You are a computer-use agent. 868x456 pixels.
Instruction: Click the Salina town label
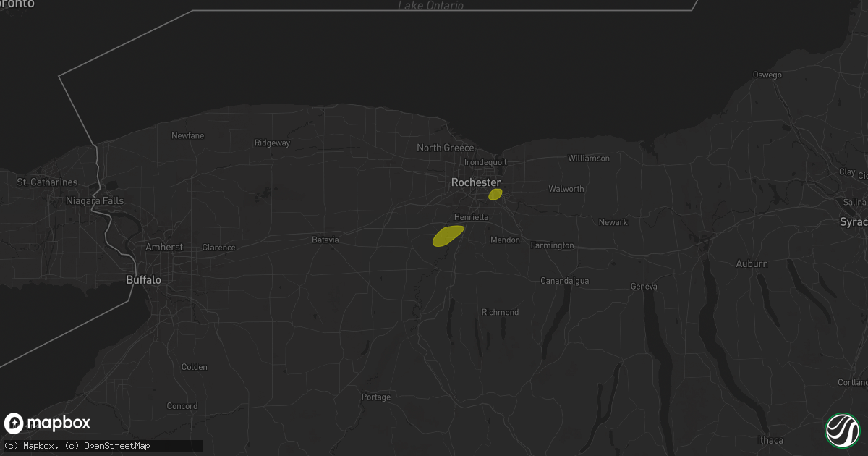[856, 201]
